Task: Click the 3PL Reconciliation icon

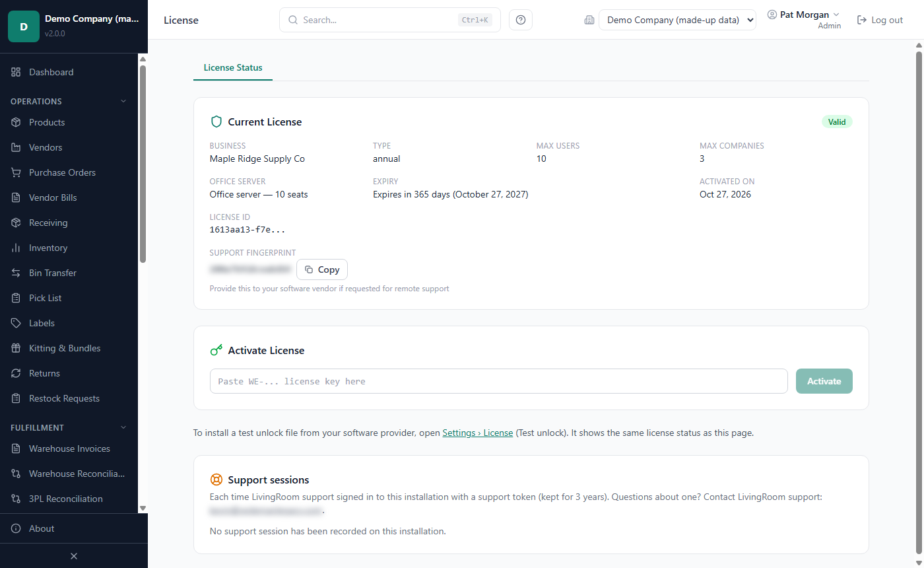Action: (16, 499)
